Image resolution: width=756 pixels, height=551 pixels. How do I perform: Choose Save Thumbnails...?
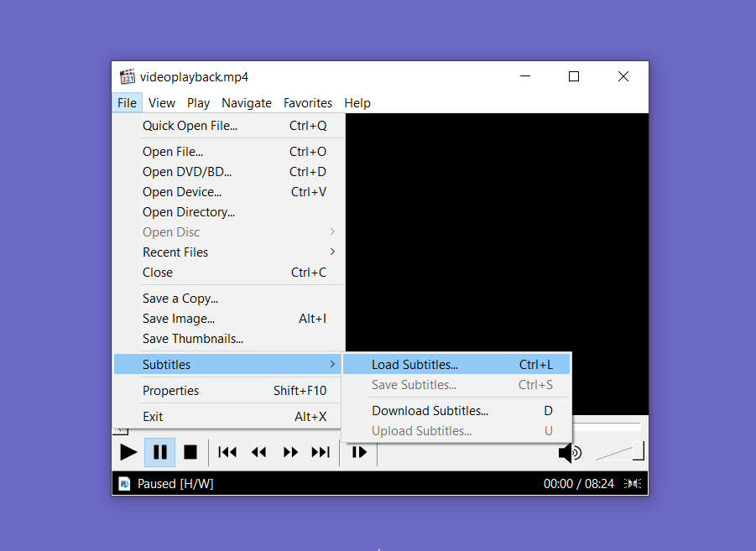point(228,339)
